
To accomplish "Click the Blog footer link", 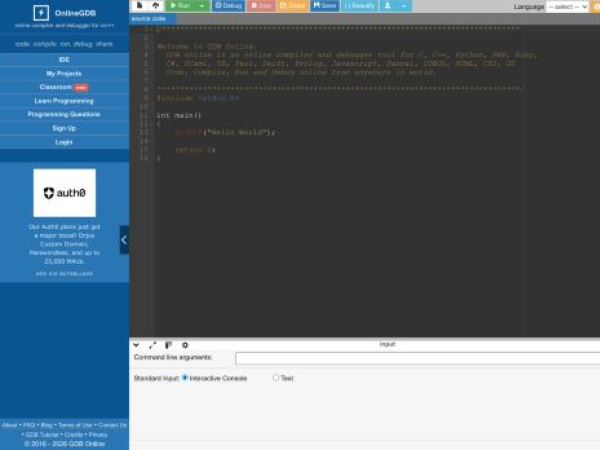I will (x=46, y=425).
